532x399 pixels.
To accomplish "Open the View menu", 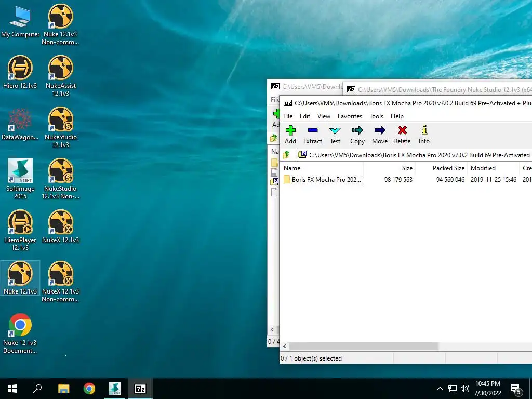I will point(324,116).
